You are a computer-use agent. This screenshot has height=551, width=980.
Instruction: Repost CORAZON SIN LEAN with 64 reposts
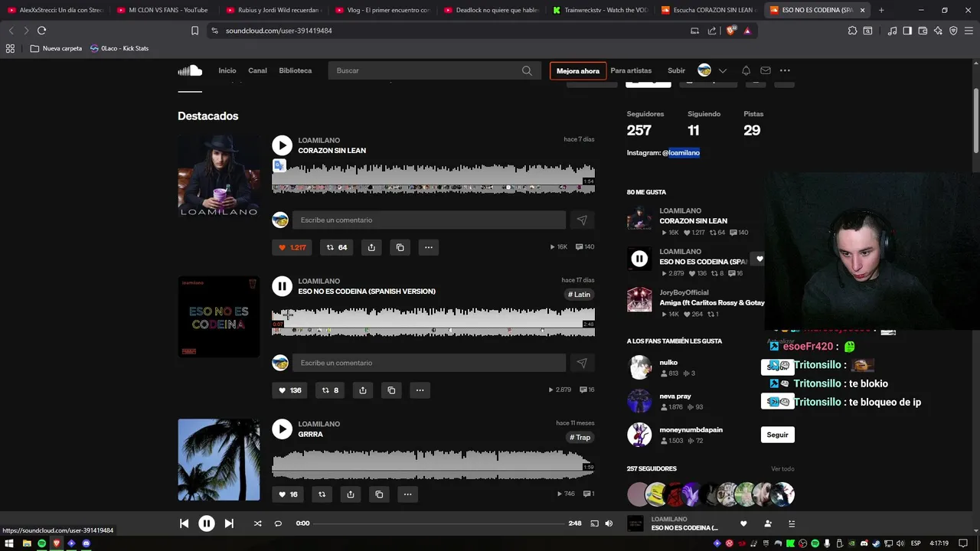coord(336,247)
